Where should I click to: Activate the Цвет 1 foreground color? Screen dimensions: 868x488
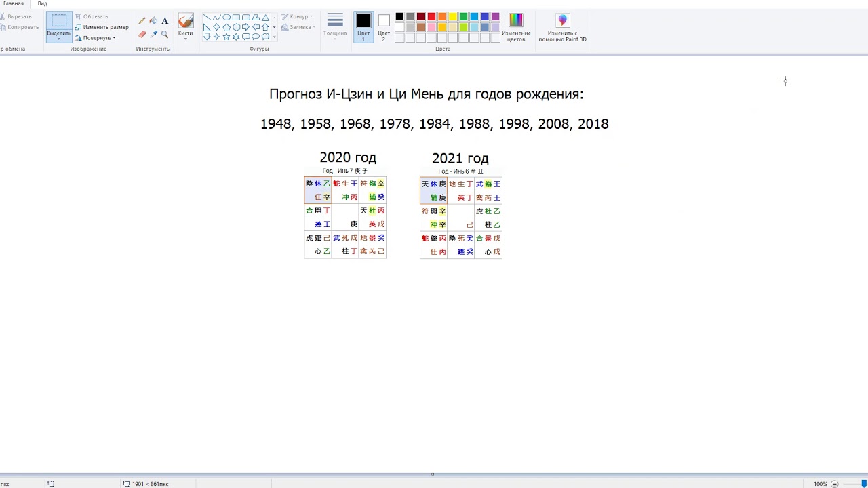(x=363, y=27)
